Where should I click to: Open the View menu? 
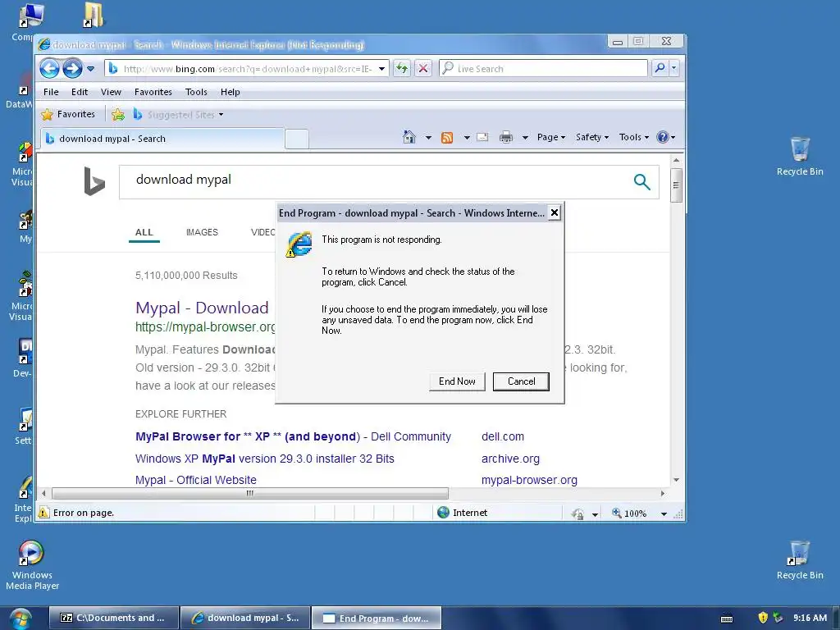click(111, 92)
